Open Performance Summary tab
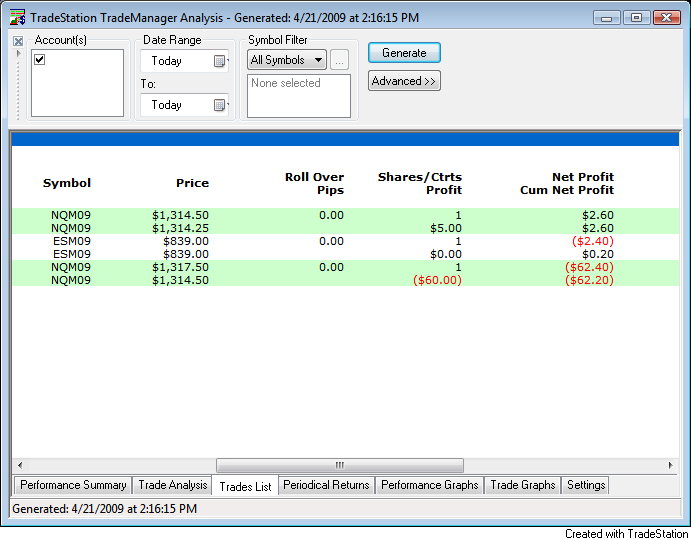The width and height of the screenshot is (691, 540). tap(73, 485)
